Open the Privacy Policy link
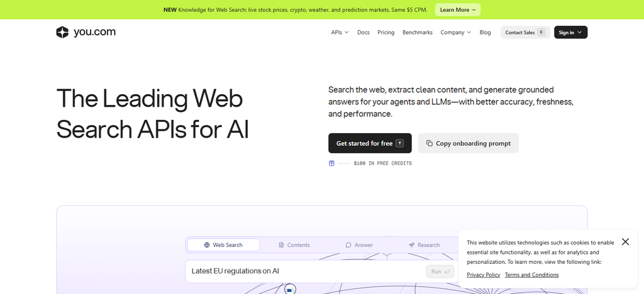This screenshot has width=644, height=294. tap(484, 275)
